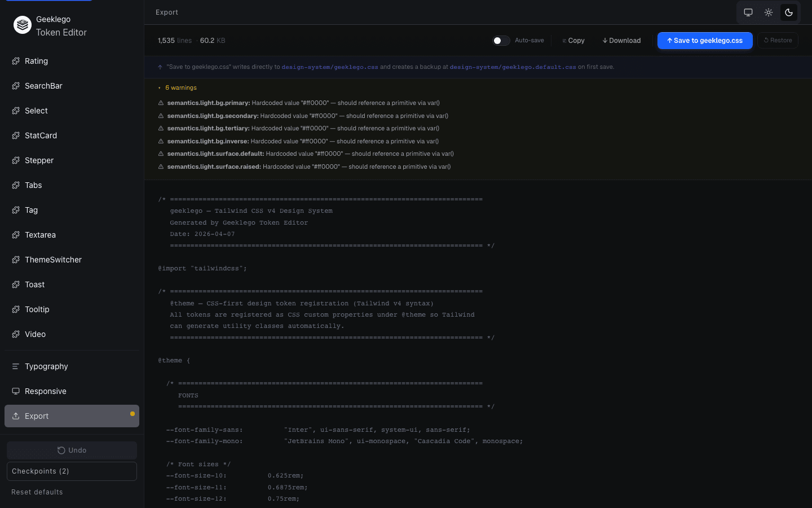Undo the last change

pyautogui.click(x=72, y=450)
